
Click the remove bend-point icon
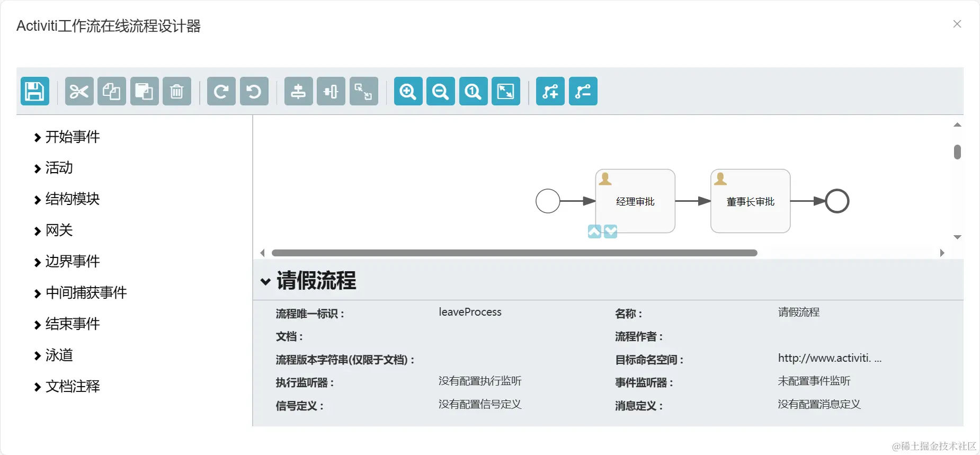(x=583, y=91)
